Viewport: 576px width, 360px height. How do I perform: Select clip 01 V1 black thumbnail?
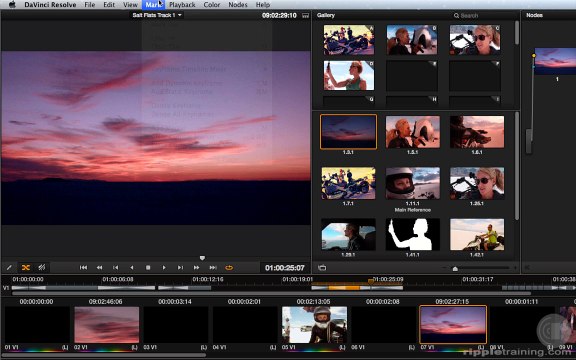(37, 325)
